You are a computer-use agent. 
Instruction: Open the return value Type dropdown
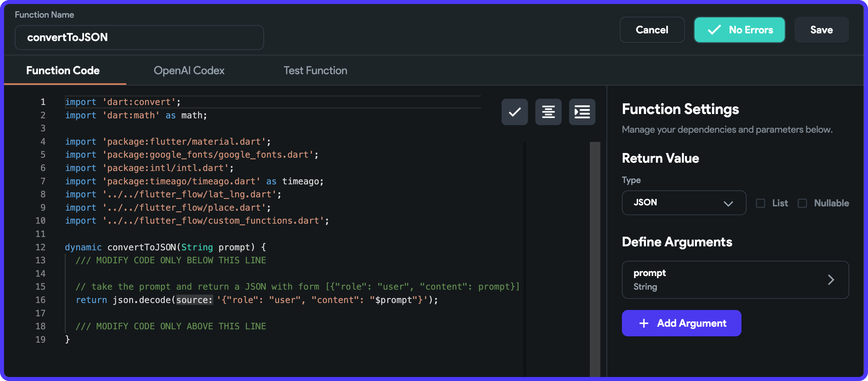point(684,203)
